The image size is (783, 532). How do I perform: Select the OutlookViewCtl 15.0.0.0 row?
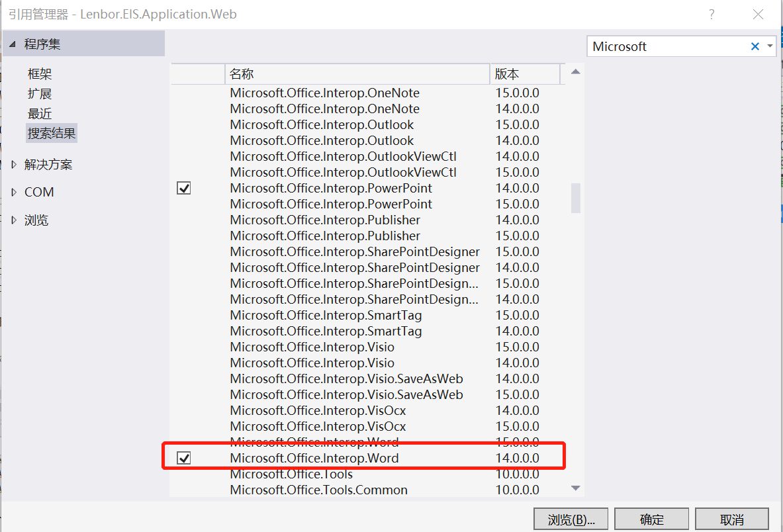(368, 172)
